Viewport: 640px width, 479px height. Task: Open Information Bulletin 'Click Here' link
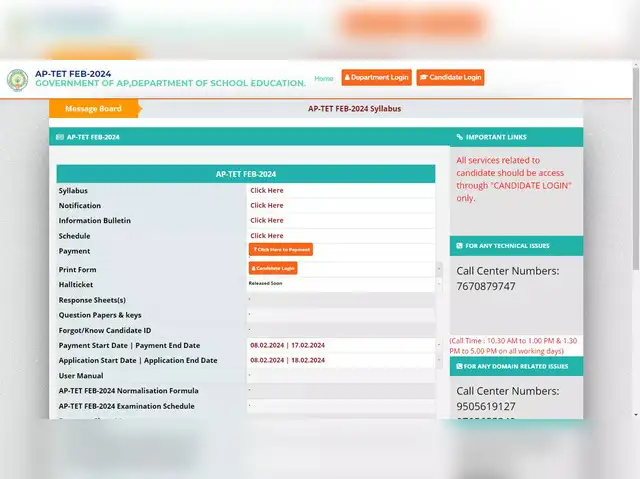267,220
